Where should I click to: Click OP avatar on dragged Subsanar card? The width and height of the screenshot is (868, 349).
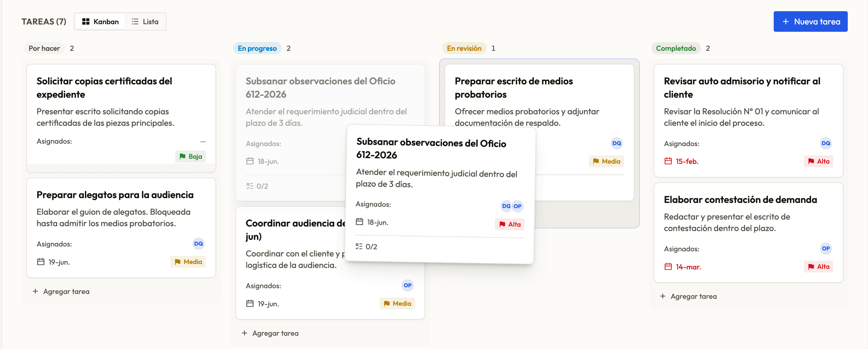[x=517, y=206]
